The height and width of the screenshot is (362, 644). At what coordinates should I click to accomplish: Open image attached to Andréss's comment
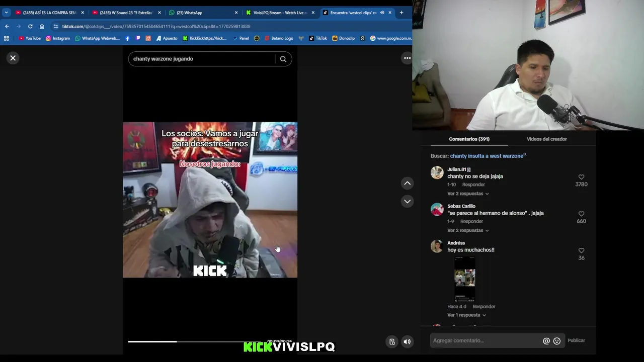tap(464, 279)
